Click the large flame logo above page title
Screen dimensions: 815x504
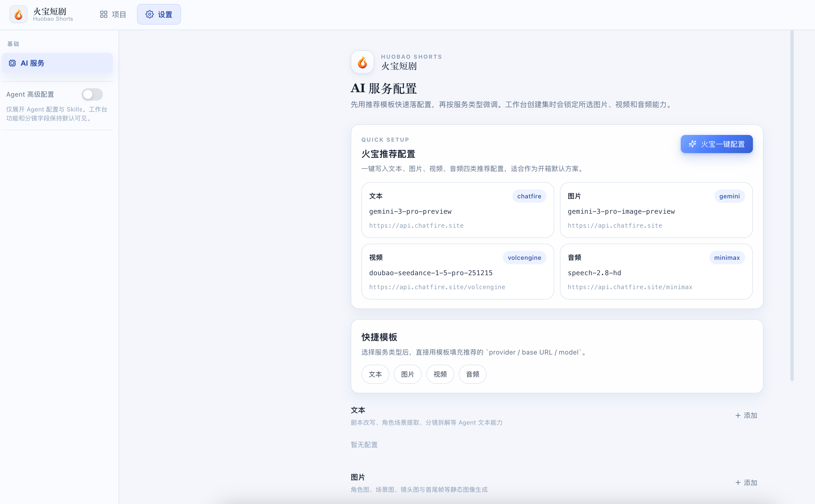(362, 62)
